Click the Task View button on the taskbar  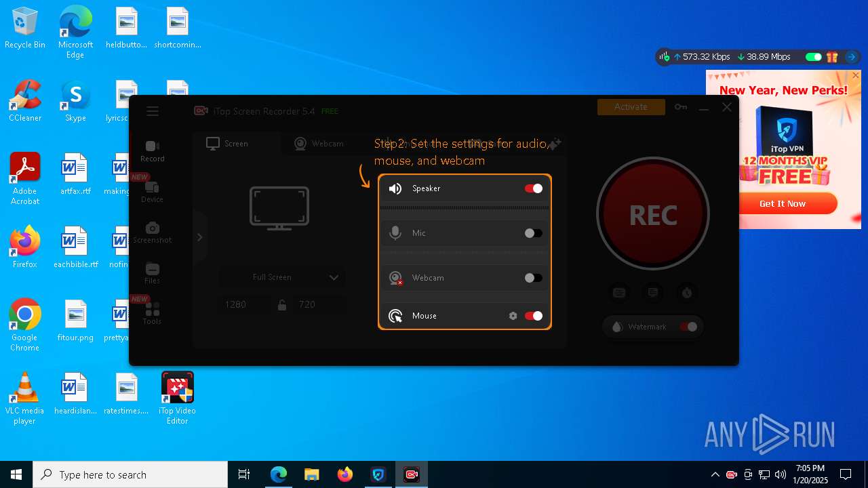tap(244, 474)
